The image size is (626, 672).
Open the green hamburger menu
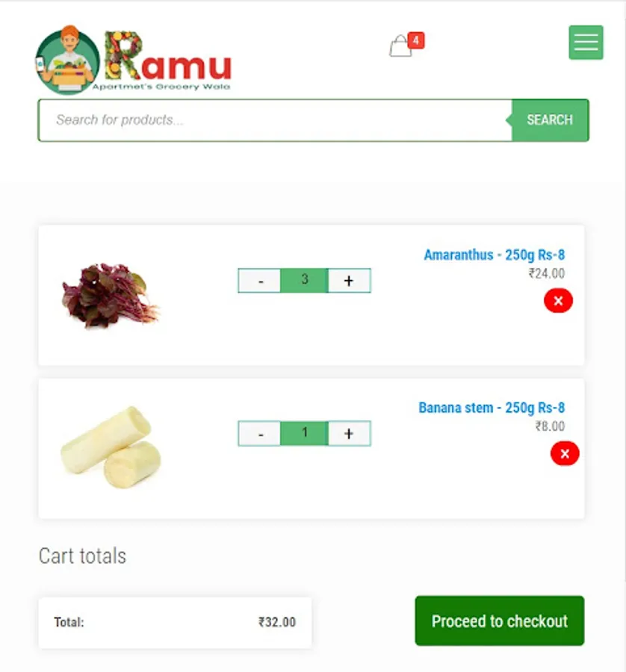coord(586,43)
